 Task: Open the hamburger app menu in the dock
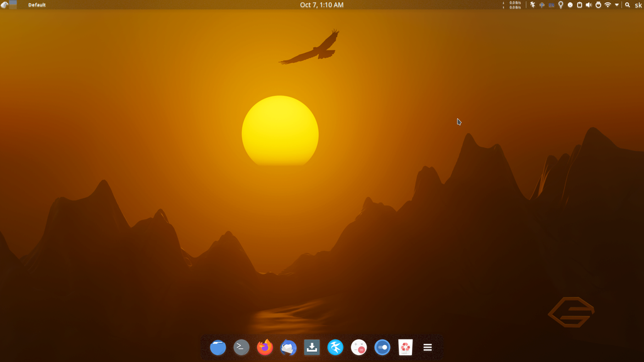coord(428,347)
